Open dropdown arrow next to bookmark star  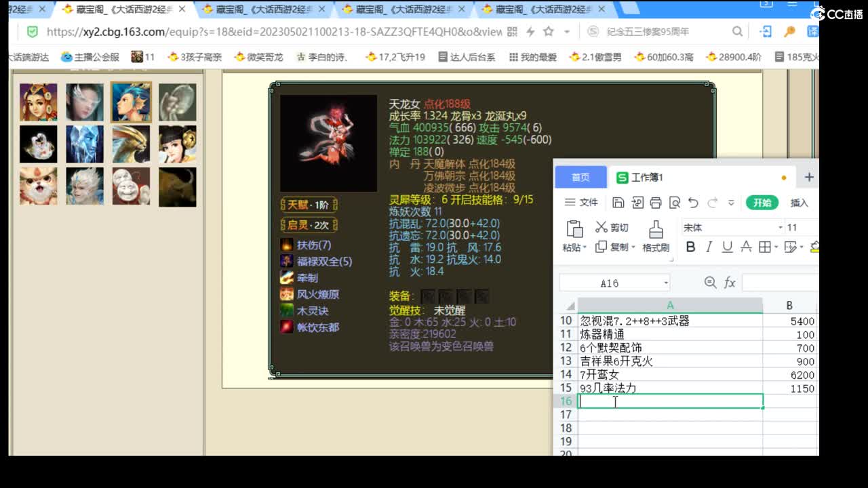567,32
